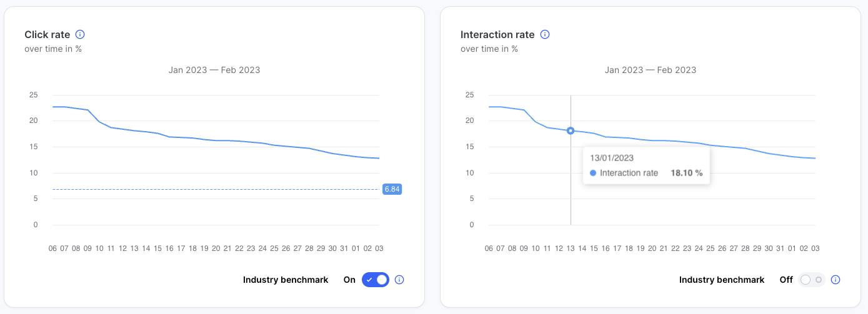Click the 13/01/2023 date in tooltip

click(x=611, y=158)
